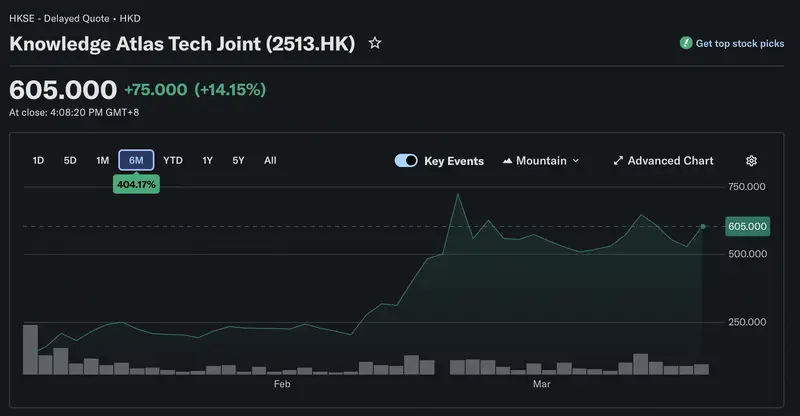
Task: Click the peak price point on chart
Action: pos(458,194)
